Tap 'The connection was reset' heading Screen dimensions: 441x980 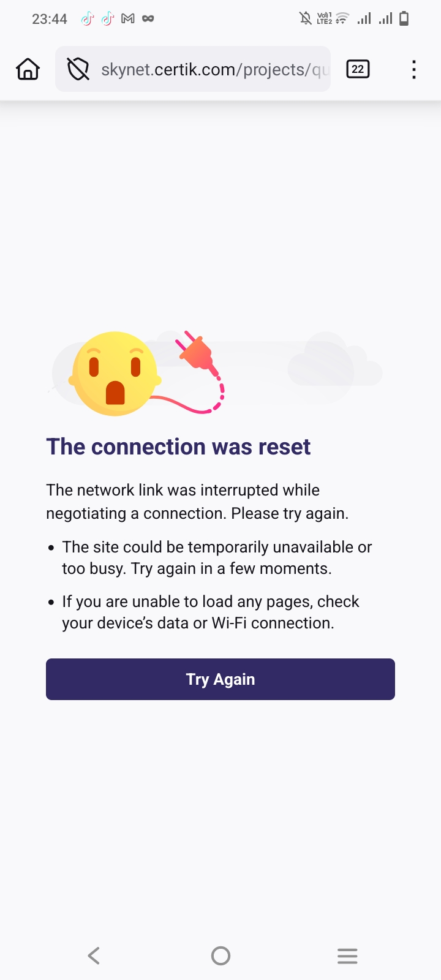[x=178, y=447]
